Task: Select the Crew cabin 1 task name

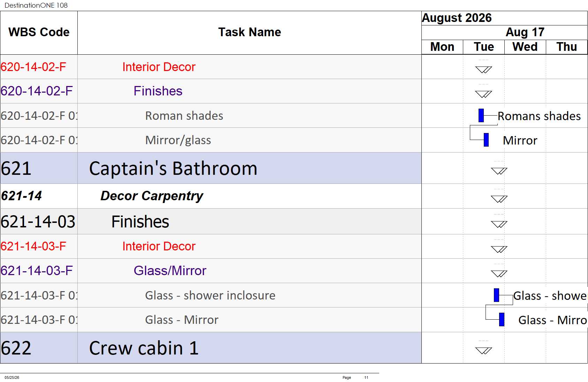Action: pyautogui.click(x=144, y=348)
